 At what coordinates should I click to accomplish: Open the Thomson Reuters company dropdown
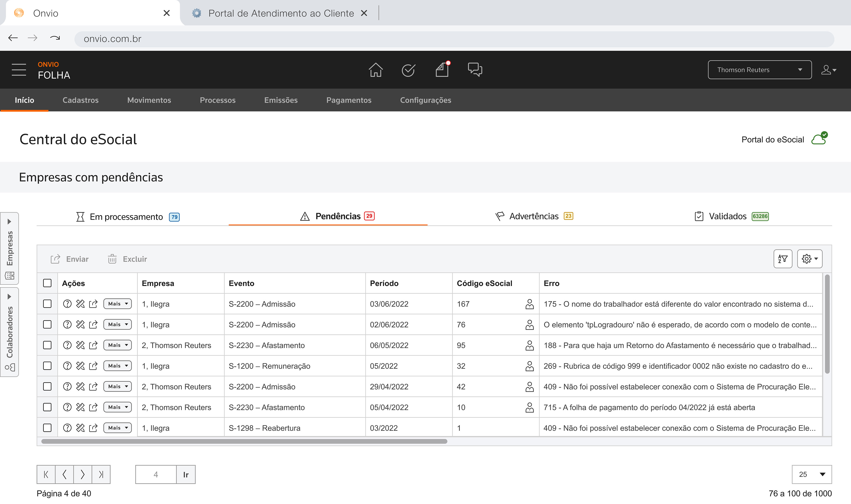pyautogui.click(x=760, y=70)
